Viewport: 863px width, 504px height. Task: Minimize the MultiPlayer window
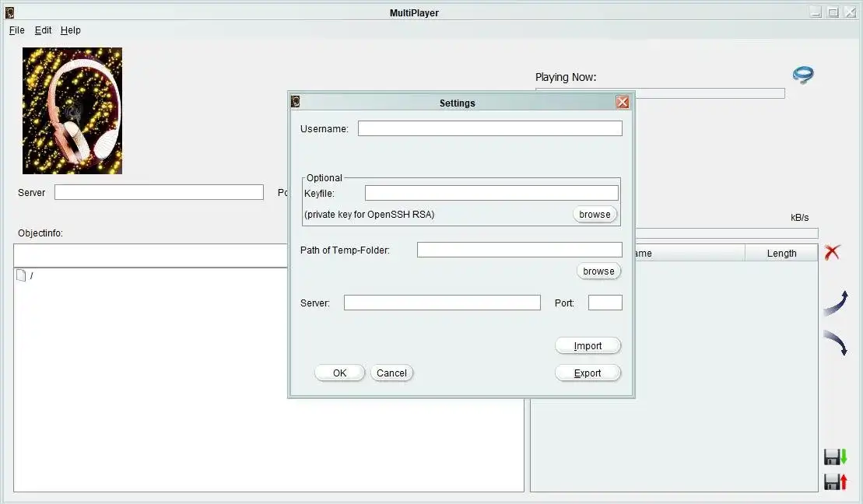coord(816,12)
